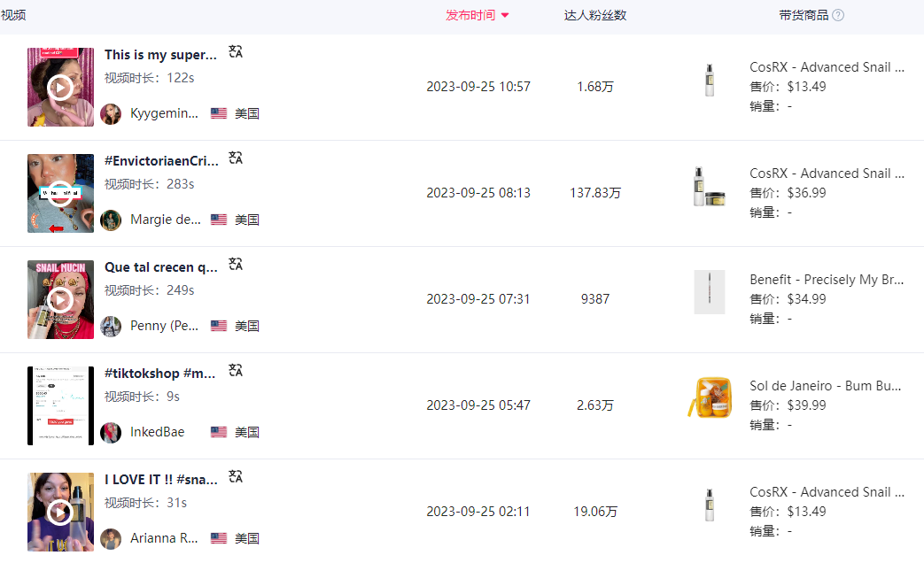Play the SNAIL MUCIN video thumbnail
Screen dimensions: 924x563
pyautogui.click(x=60, y=299)
